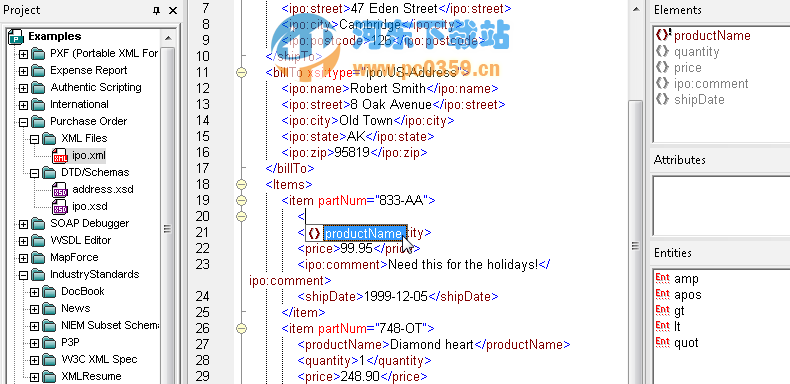Collapse the Purchase Order folder
Screen dimensions: 790x384
23,122
